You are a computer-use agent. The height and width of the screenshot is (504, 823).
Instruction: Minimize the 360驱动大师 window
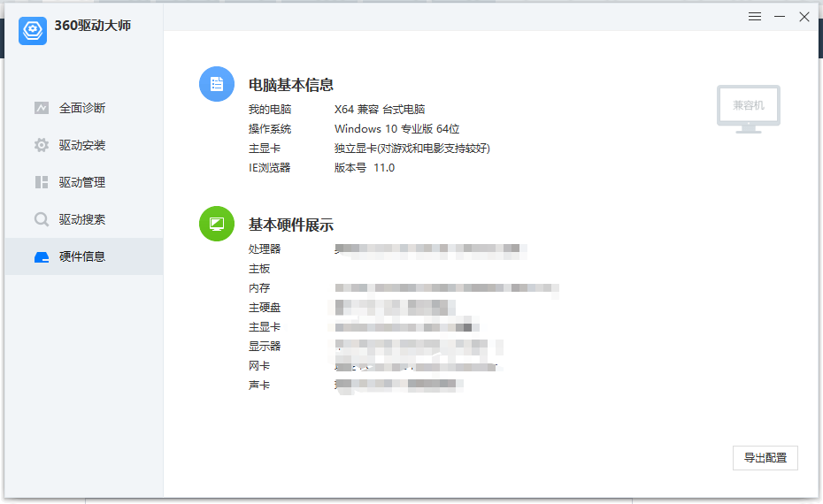(x=780, y=17)
